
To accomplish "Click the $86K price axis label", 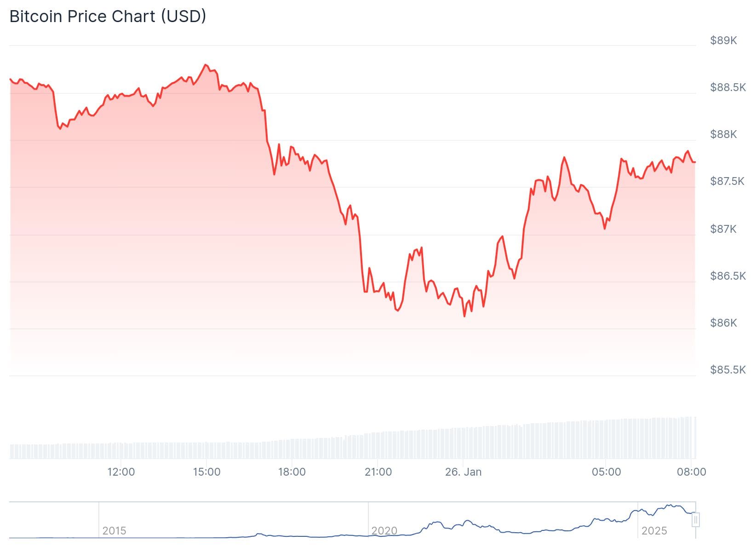I will (x=723, y=323).
